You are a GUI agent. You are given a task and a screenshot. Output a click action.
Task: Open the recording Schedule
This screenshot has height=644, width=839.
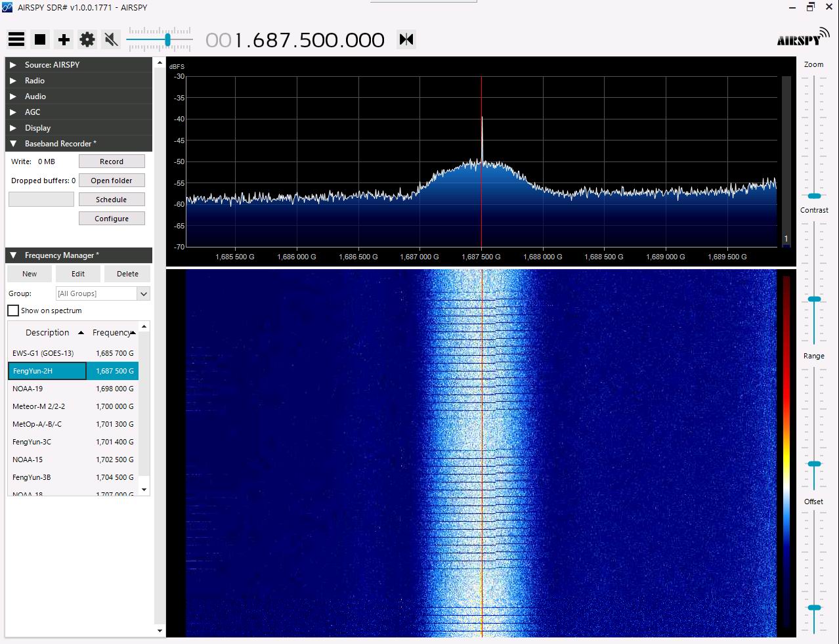[x=112, y=200]
